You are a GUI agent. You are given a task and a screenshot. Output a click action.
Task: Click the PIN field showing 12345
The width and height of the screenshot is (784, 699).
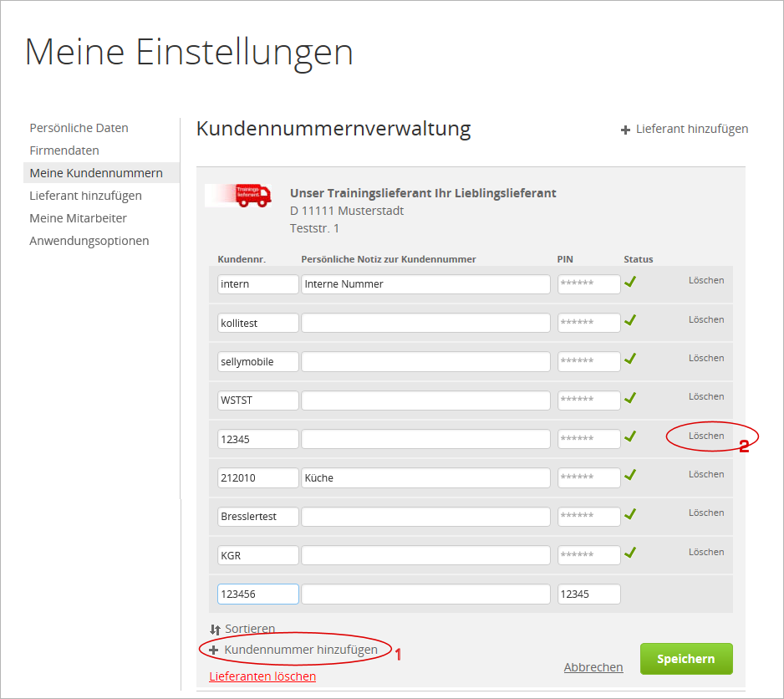click(588, 594)
